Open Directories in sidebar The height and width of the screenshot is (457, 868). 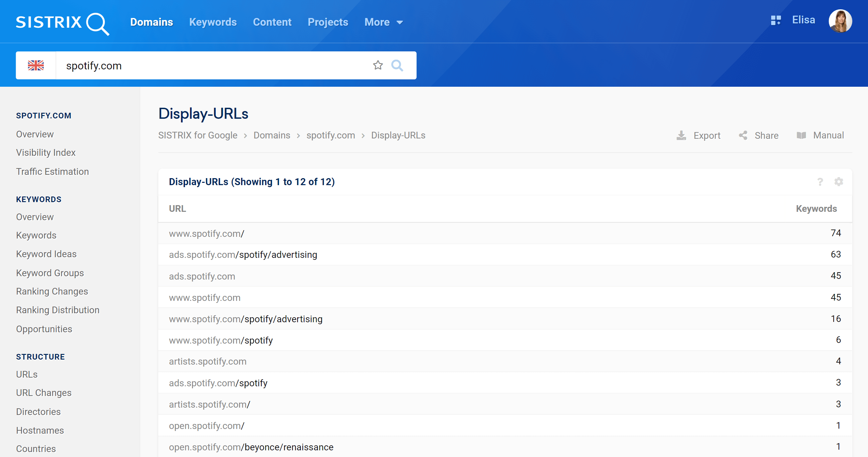38,412
